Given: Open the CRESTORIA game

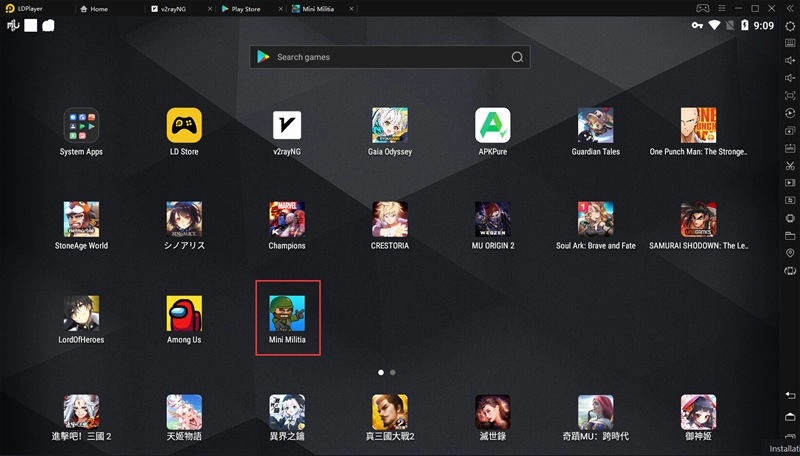Looking at the screenshot, I should pyautogui.click(x=390, y=220).
